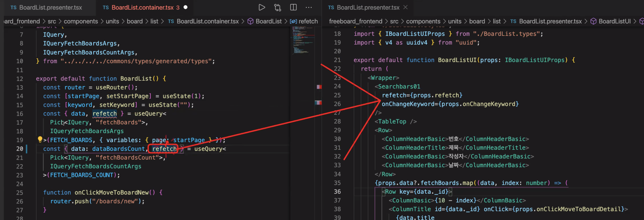Click Row key={data._id} on line 36
The image size is (644, 220).
point(417,192)
